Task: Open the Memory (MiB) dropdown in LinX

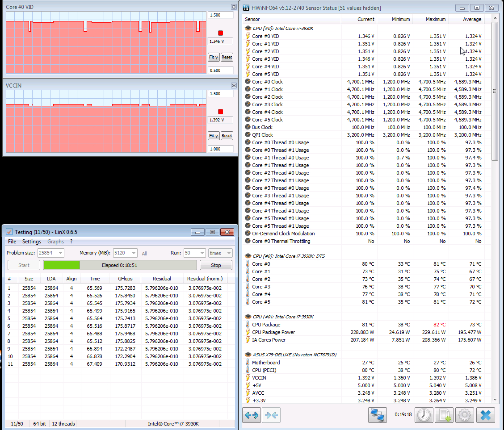Action: point(134,253)
